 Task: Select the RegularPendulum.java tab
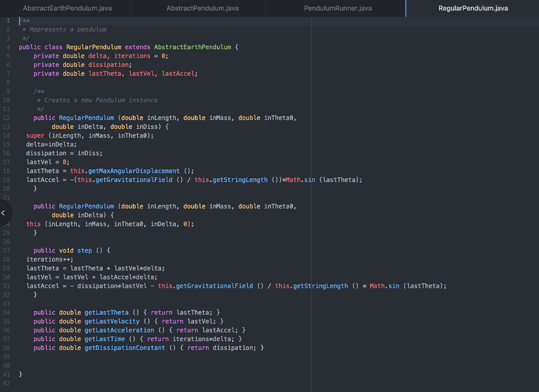click(472, 8)
